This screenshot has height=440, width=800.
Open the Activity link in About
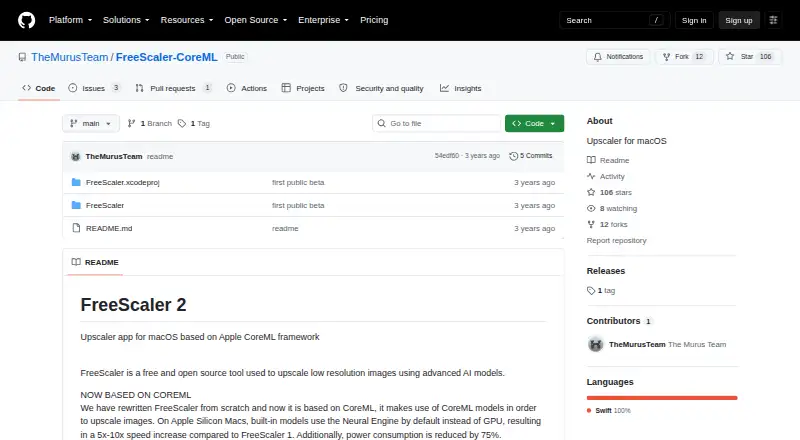pyautogui.click(x=606, y=176)
